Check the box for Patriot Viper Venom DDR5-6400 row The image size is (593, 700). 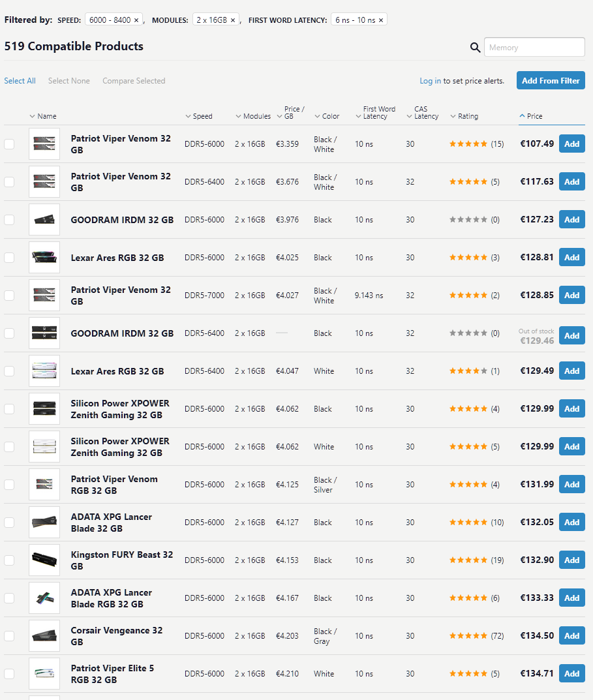[9, 182]
